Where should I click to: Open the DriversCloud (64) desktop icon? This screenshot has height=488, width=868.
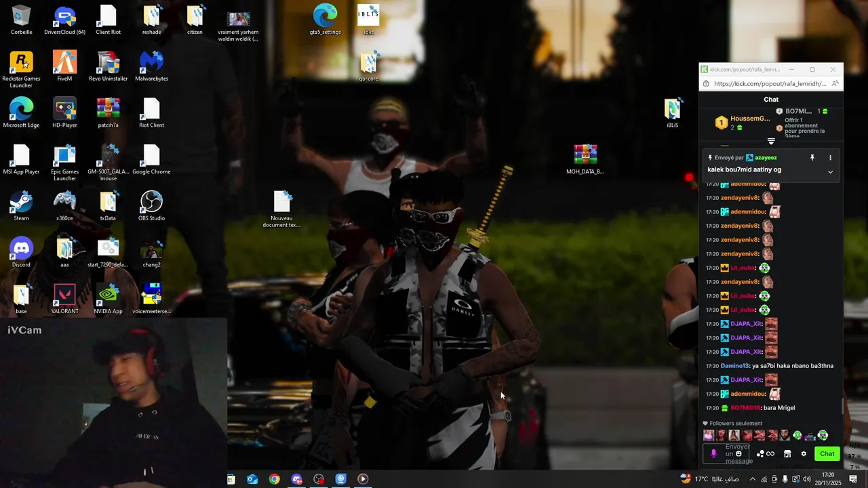(x=64, y=20)
